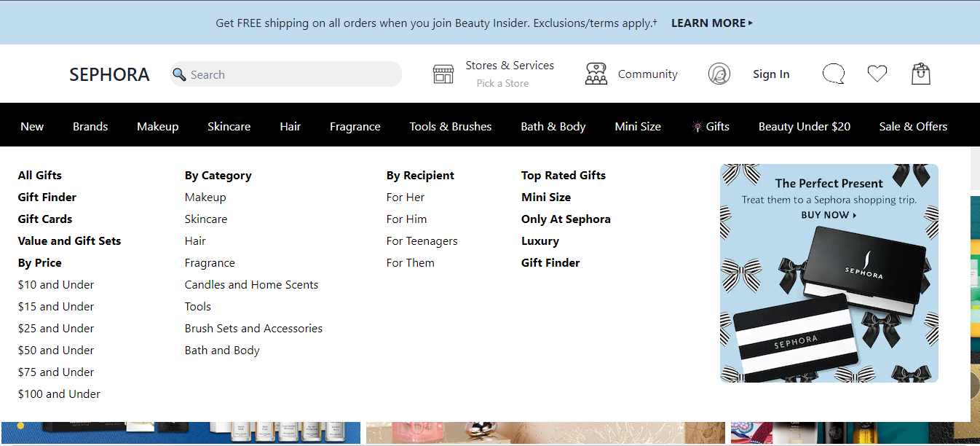Screen dimensions: 980x446
Task: Open the Sign In account menu
Action: pyautogui.click(x=770, y=74)
